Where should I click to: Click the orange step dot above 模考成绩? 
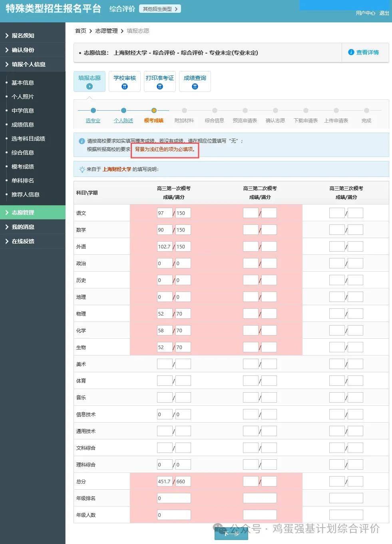click(x=154, y=110)
